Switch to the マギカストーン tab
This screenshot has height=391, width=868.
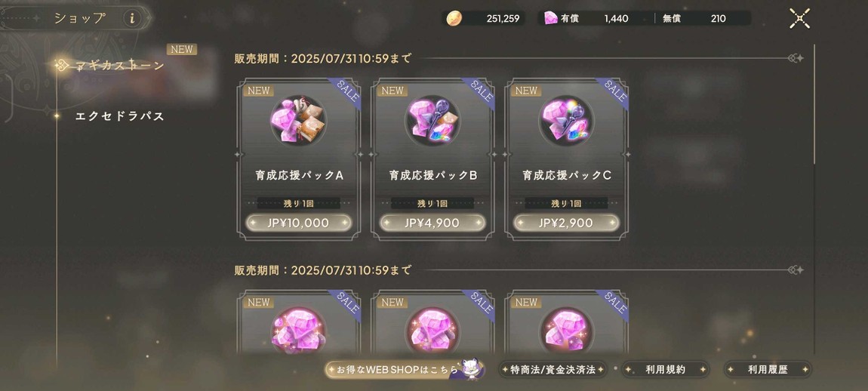[x=119, y=66]
